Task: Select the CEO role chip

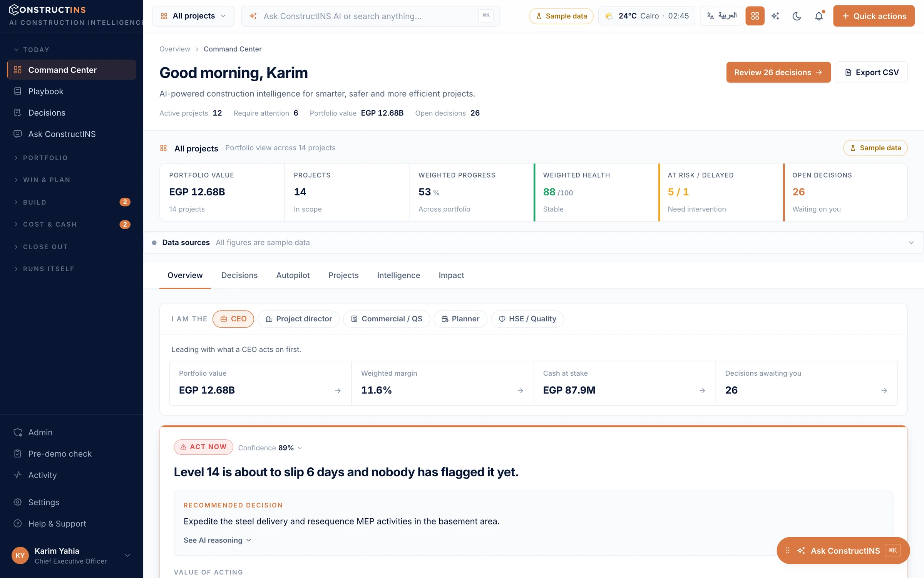Action: click(x=233, y=319)
